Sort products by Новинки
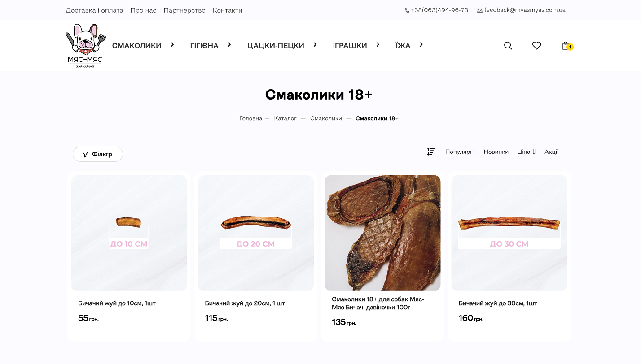Viewport: 641px width, 364px height. (x=496, y=152)
